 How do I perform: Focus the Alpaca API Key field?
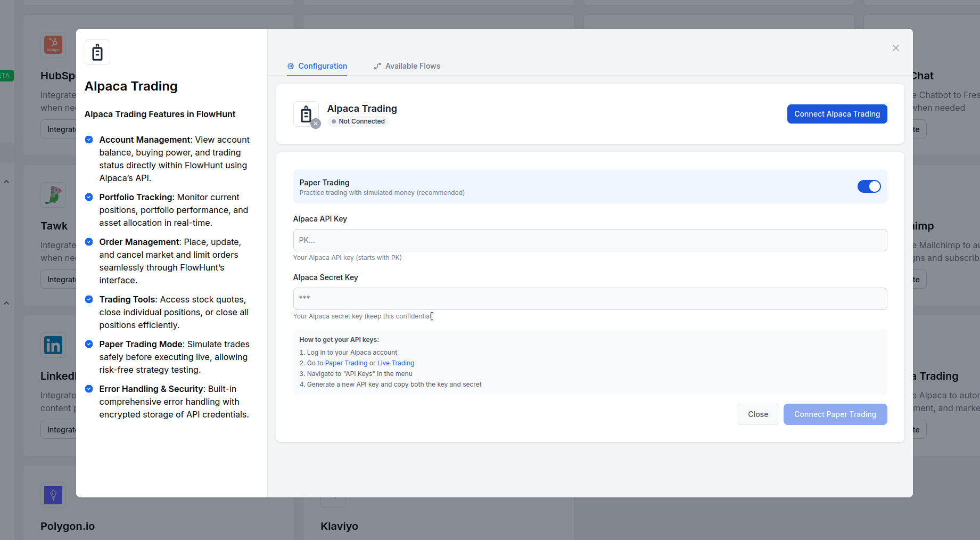click(590, 240)
